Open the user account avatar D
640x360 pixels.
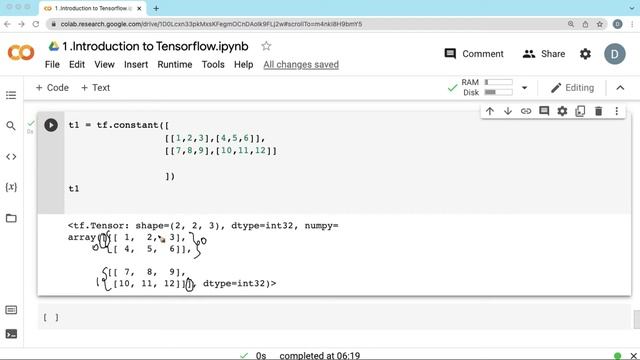pos(615,54)
